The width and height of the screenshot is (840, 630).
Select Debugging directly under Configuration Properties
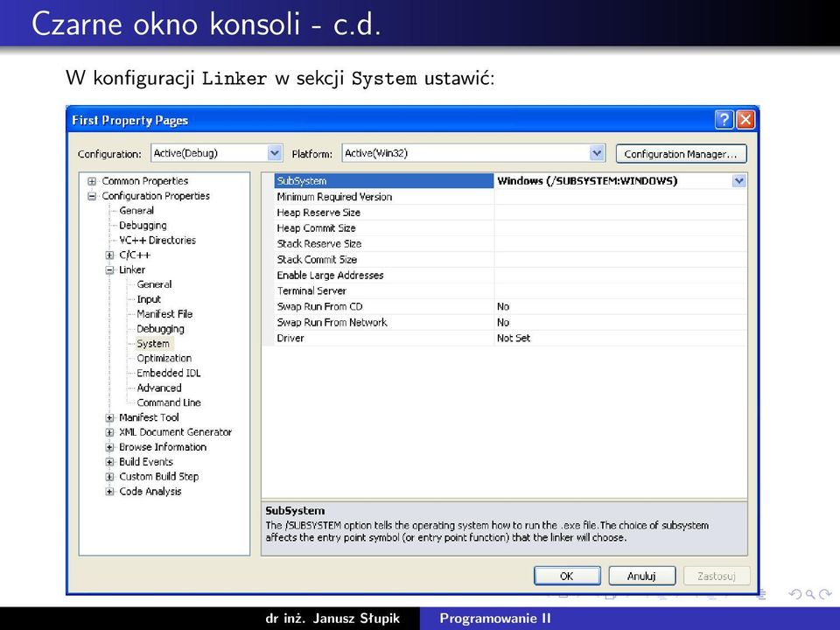143,226
